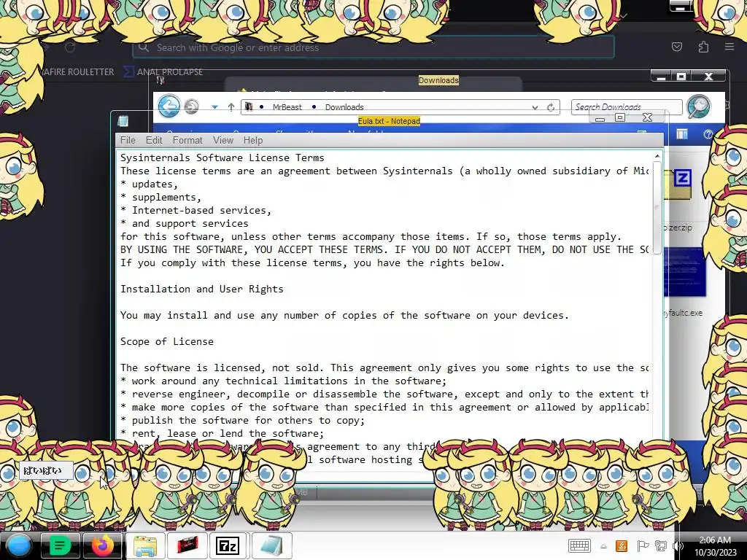
Task: Click the Firefox reload icon
Action: 70,47
